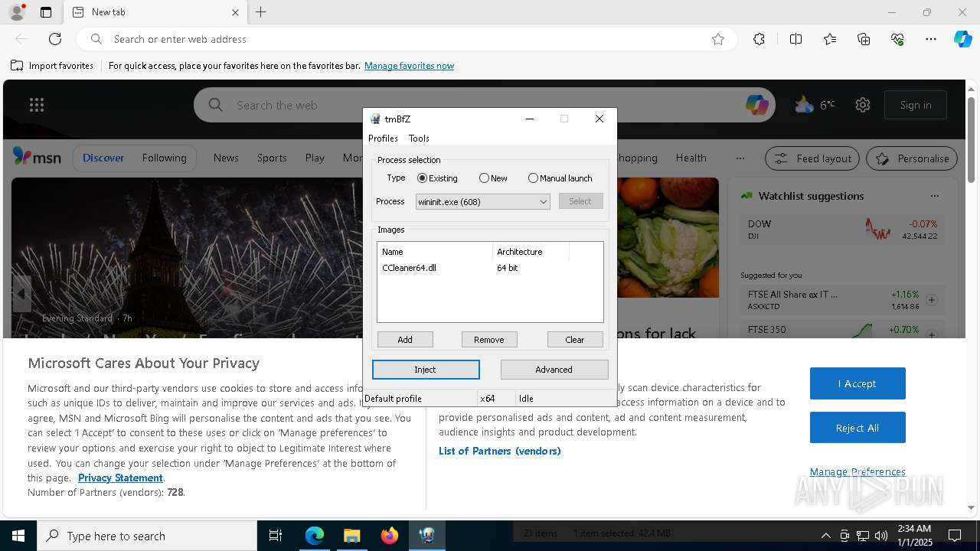Screen dimensions: 980x551
Task: Click Add button in Images section
Action: (405, 339)
